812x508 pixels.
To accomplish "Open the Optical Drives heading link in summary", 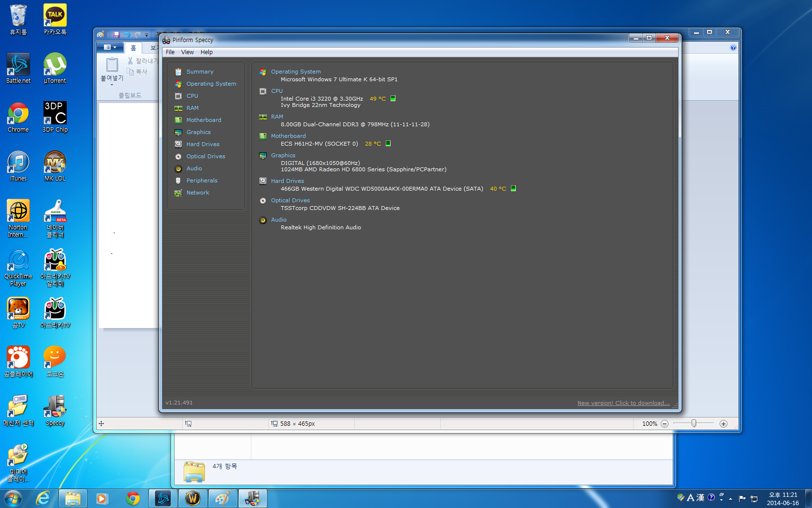I will click(290, 200).
